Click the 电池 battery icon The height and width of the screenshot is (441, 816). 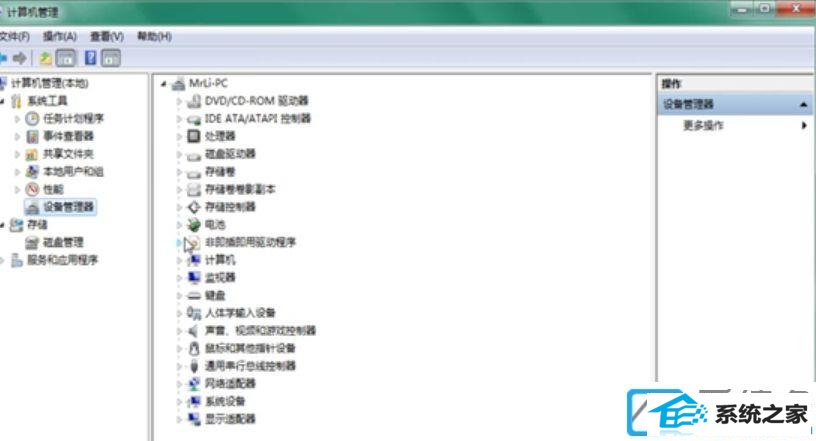pyautogui.click(x=194, y=224)
